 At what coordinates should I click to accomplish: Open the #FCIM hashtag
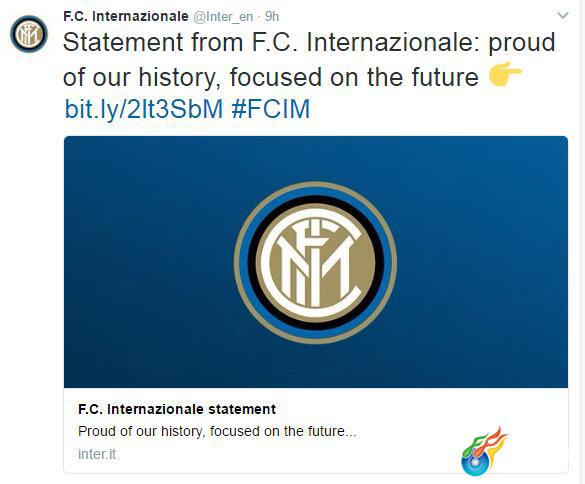coord(270,109)
